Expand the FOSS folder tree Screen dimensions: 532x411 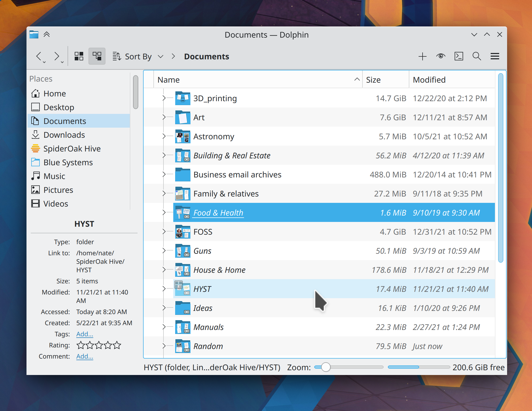click(164, 232)
